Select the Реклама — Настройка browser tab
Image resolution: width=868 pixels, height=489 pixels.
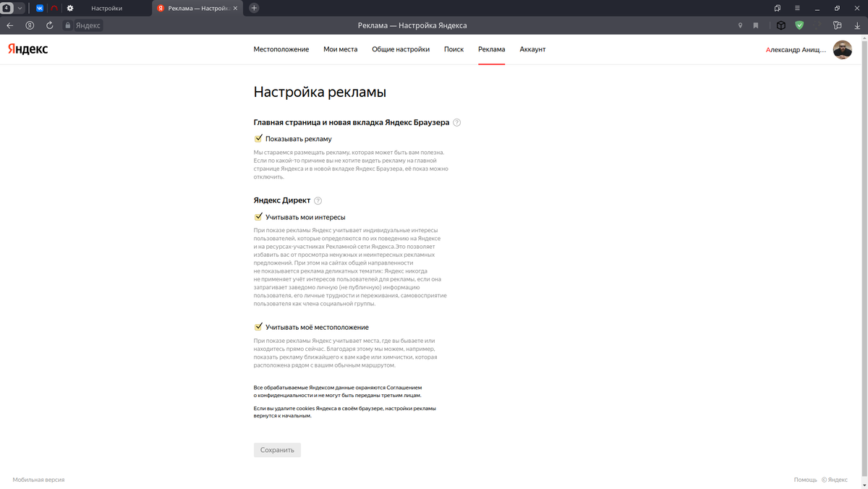(198, 8)
